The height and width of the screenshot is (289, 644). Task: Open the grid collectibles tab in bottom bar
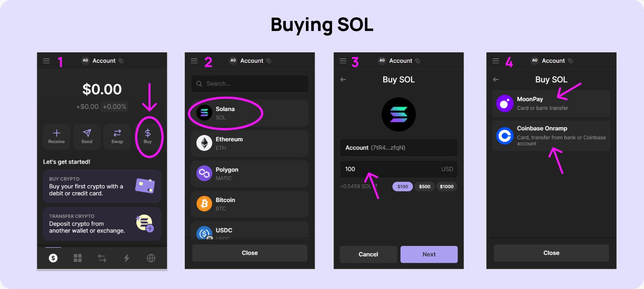click(78, 258)
